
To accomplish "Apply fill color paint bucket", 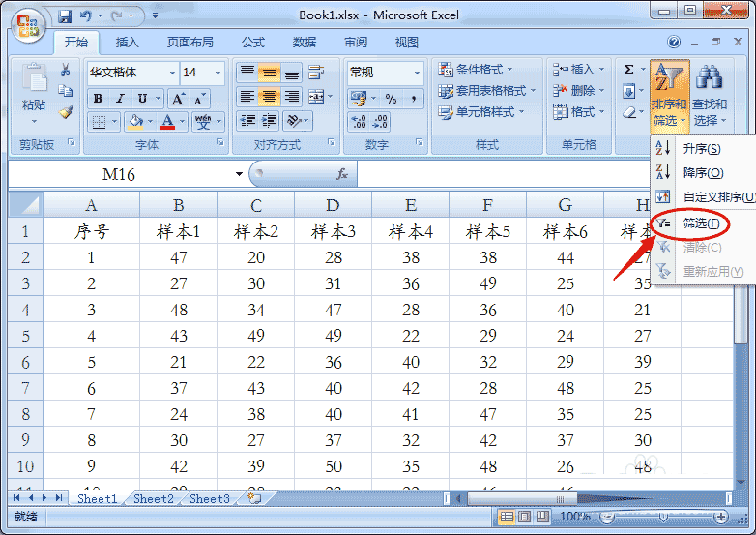I will coord(135,122).
